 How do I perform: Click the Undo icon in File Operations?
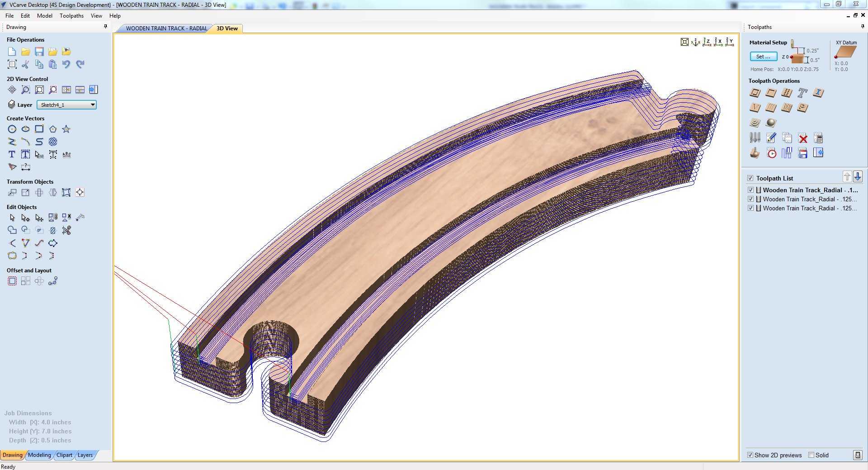pos(66,64)
